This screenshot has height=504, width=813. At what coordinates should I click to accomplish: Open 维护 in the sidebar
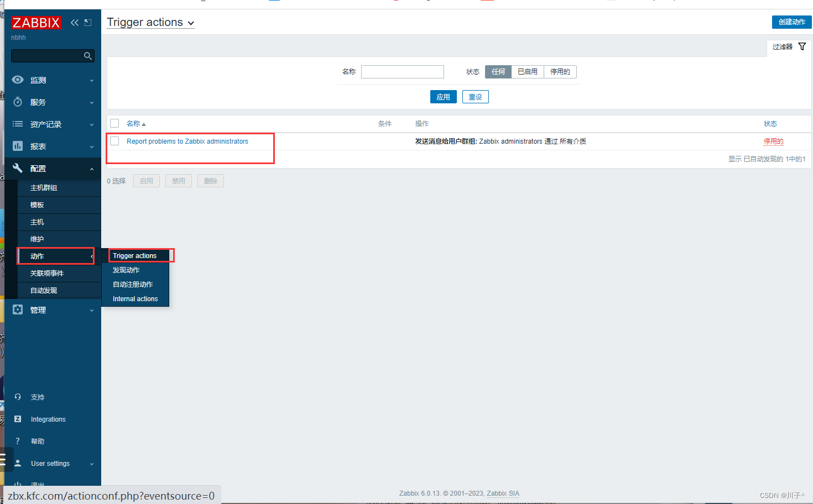tap(37, 239)
